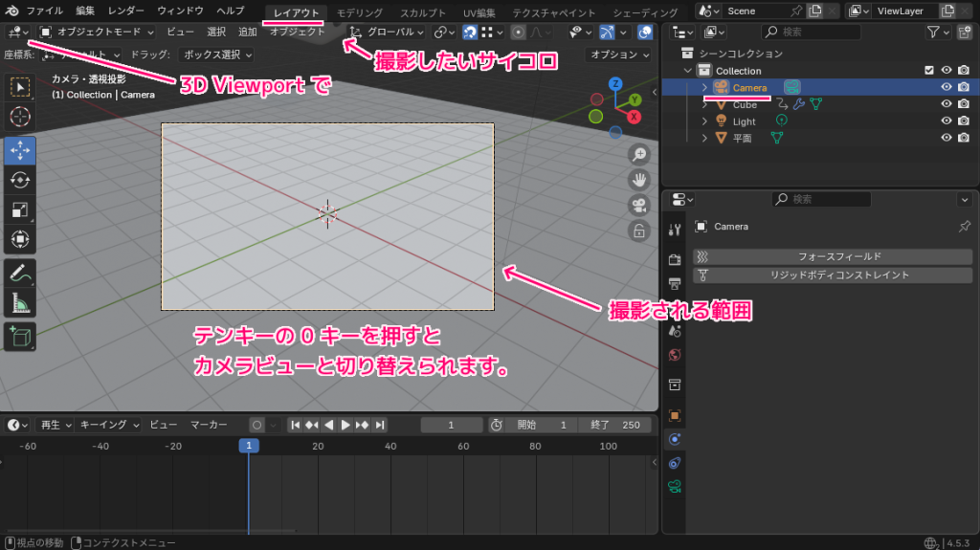Screen dimensions: 980x550
Task: Click the 終了 end frame 250 field
Action: tap(615, 425)
